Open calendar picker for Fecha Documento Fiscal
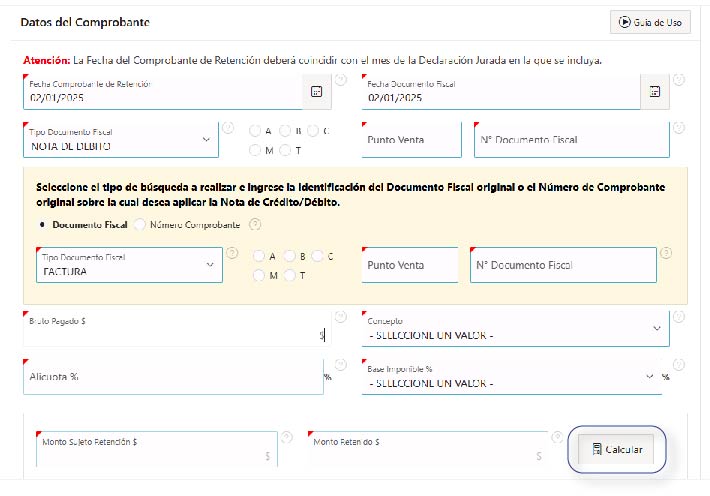This screenshot has width=710, height=496. 654,92
